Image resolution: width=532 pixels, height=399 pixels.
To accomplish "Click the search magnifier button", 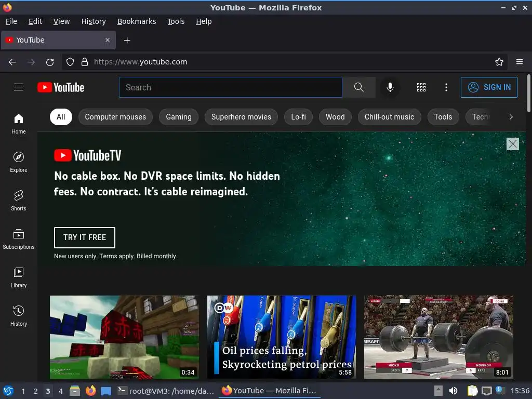I will coord(359,87).
